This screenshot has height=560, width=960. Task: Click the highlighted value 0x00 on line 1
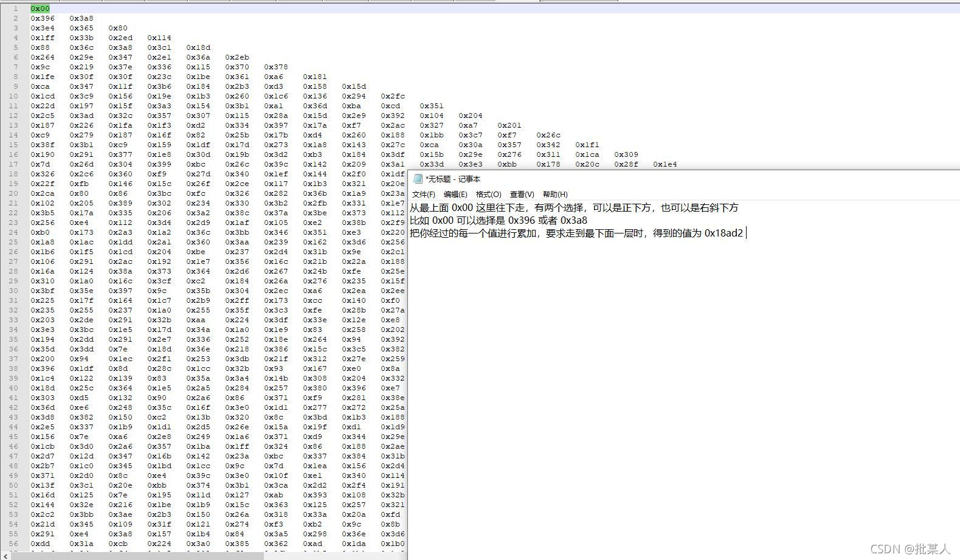tap(40, 9)
